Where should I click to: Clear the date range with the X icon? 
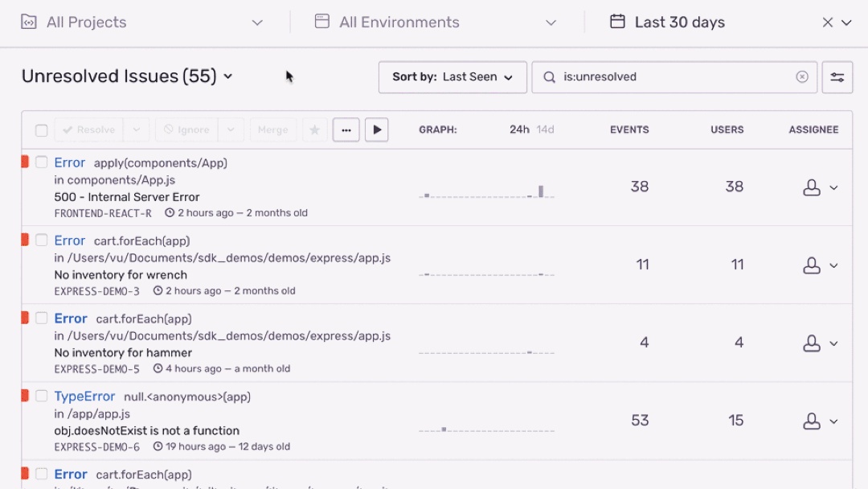click(x=828, y=23)
